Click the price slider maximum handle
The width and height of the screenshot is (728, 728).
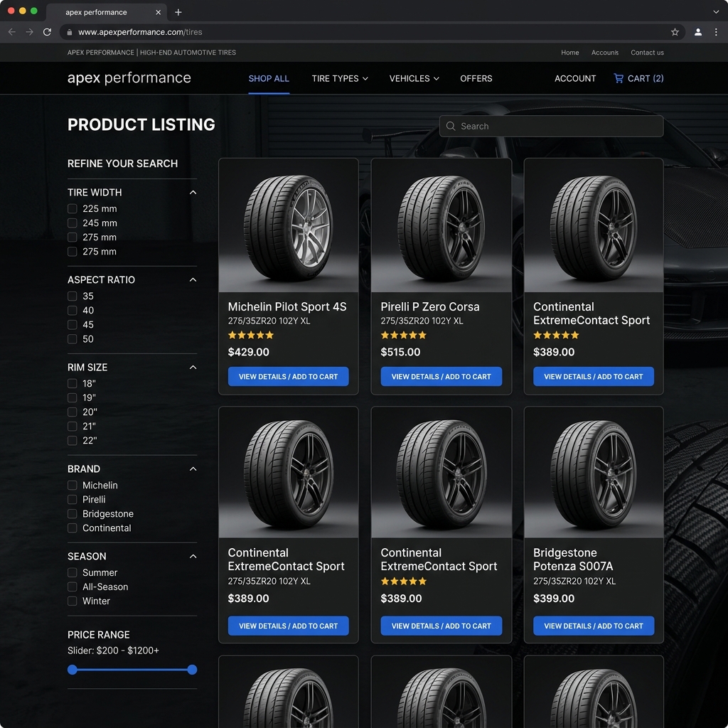coord(192,670)
